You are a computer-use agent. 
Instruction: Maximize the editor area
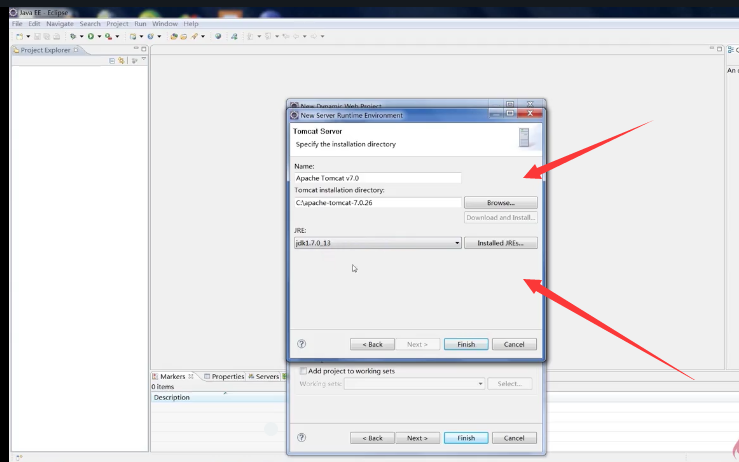pos(720,49)
